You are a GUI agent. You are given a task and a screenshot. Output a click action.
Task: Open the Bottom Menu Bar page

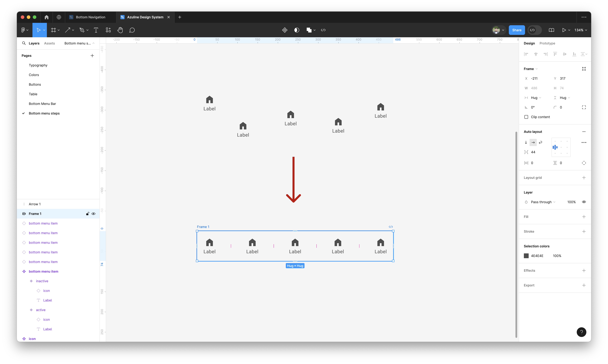pyautogui.click(x=42, y=104)
